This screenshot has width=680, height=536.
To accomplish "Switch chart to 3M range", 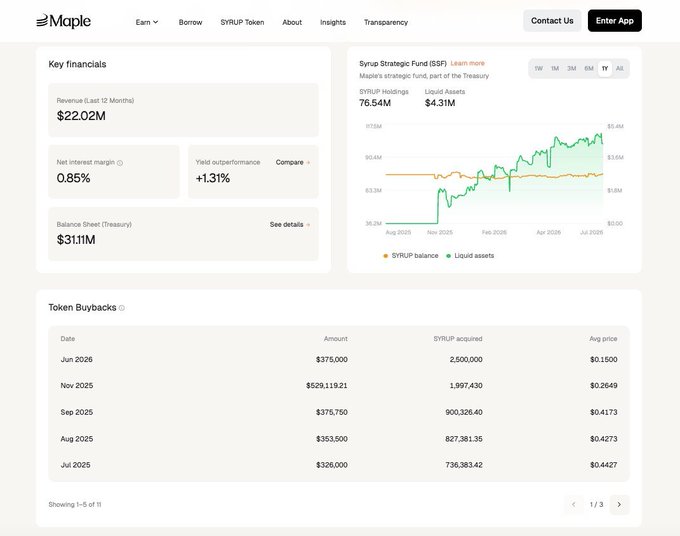I will click(x=572, y=69).
